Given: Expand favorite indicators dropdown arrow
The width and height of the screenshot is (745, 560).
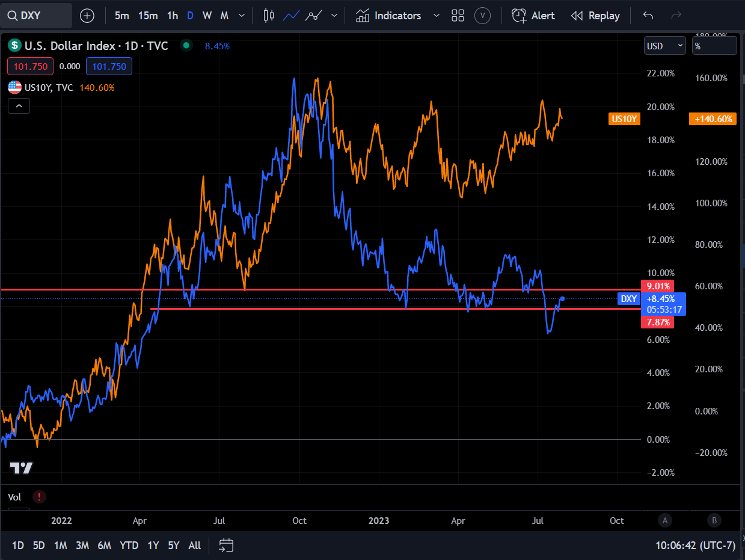Looking at the screenshot, I should 437,16.
